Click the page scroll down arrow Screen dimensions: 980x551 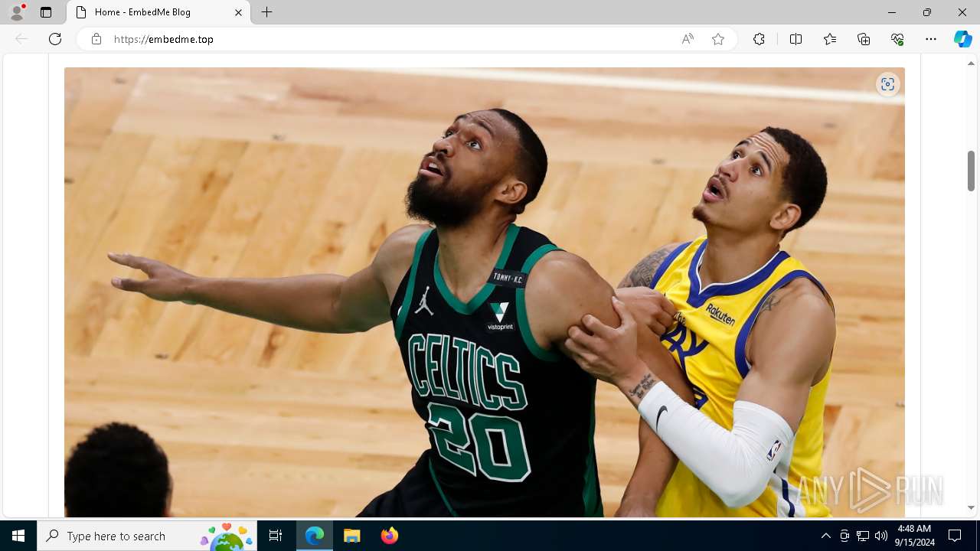pos(971,507)
